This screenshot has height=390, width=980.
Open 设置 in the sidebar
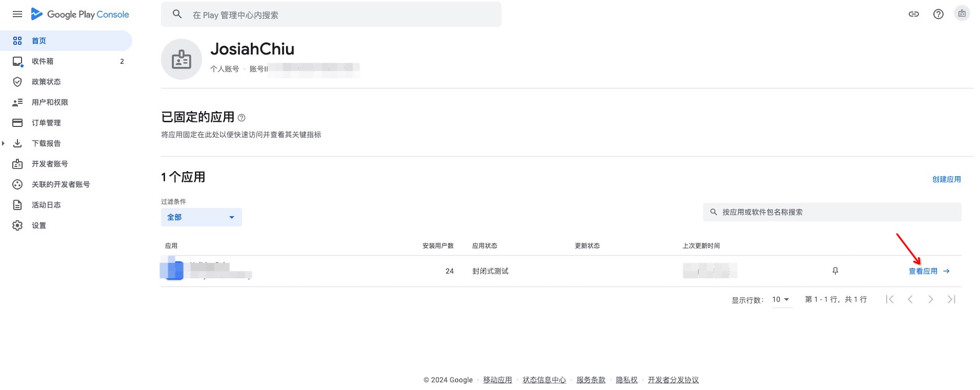point(66,225)
